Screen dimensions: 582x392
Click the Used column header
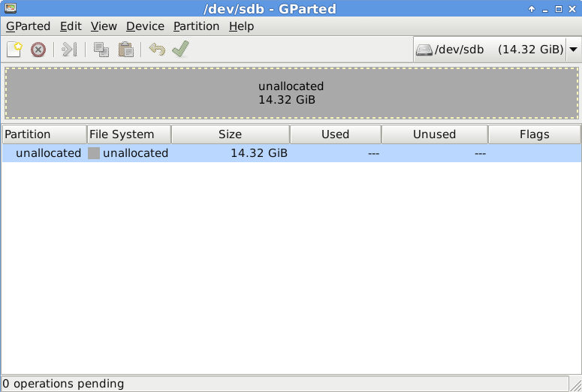point(336,134)
